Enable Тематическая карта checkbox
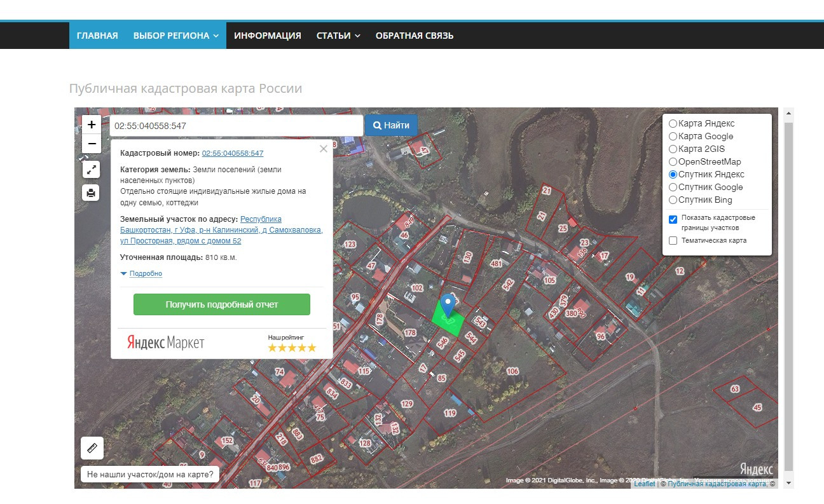 [x=673, y=240]
